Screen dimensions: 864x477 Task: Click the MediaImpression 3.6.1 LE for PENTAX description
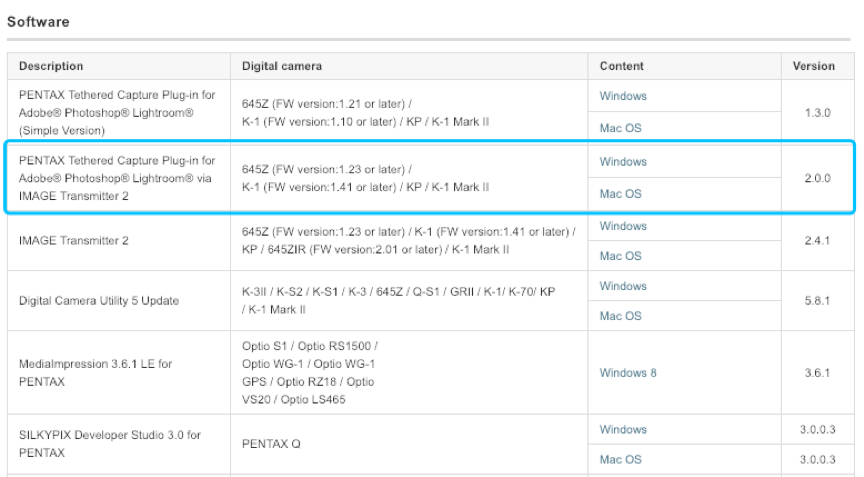[95, 373]
